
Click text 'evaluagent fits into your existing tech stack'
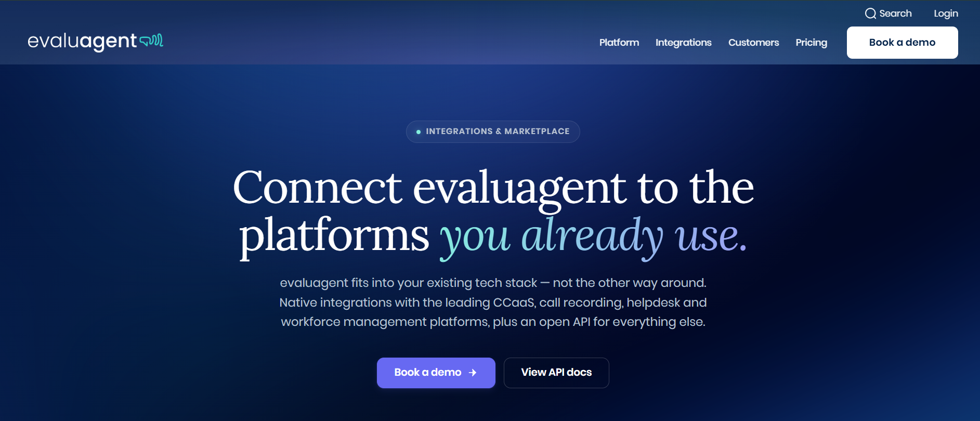[409, 283]
